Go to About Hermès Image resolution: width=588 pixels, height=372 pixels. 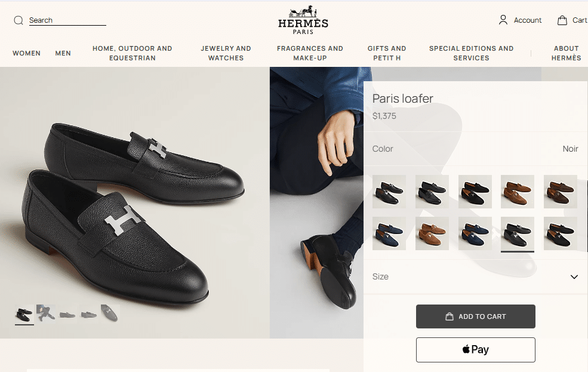[566, 53]
